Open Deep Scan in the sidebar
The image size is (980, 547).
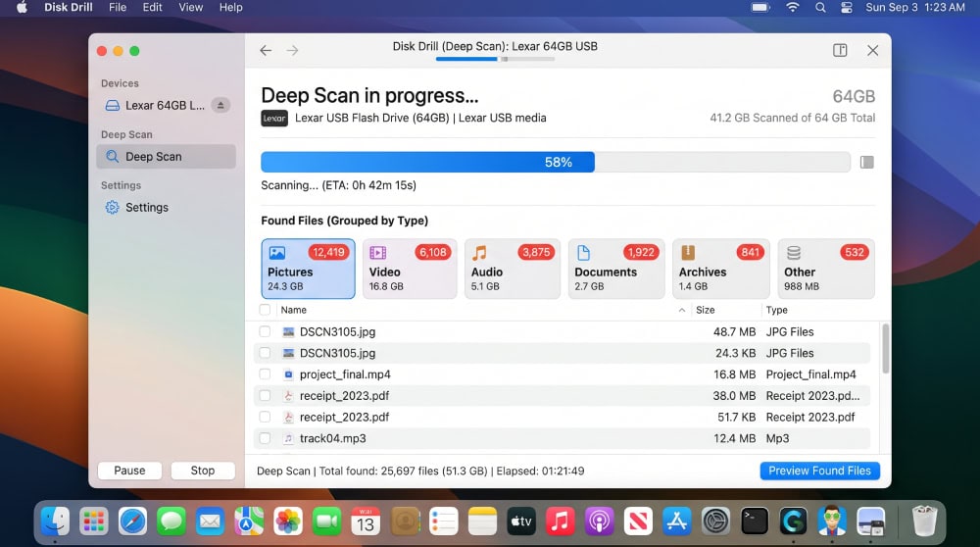(x=166, y=156)
